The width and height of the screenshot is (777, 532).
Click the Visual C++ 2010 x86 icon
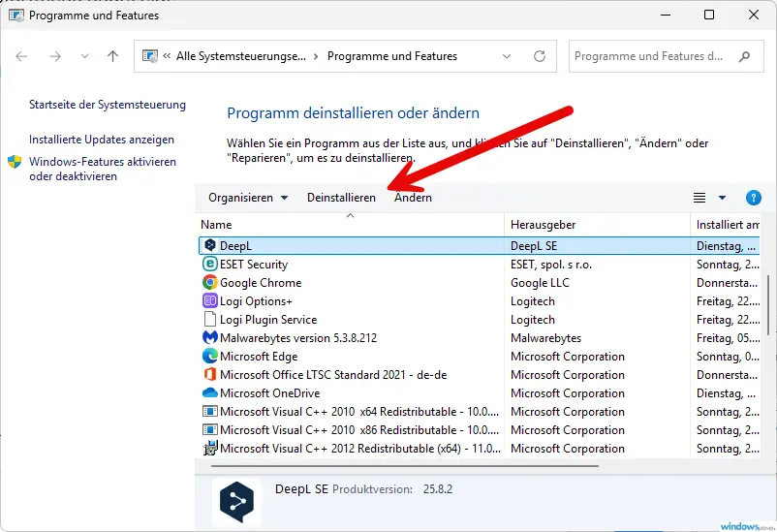(x=210, y=429)
